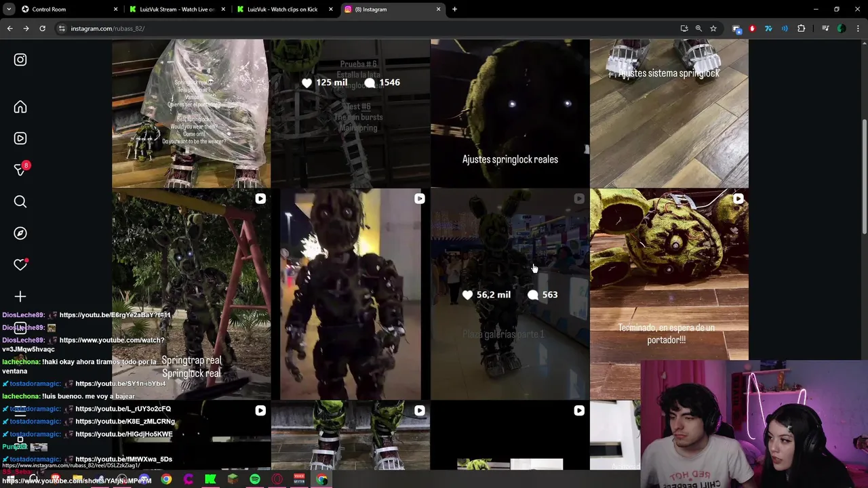Image resolution: width=868 pixels, height=488 pixels.
Task: Close the Instagram tab
Action: pyautogui.click(x=438, y=9)
